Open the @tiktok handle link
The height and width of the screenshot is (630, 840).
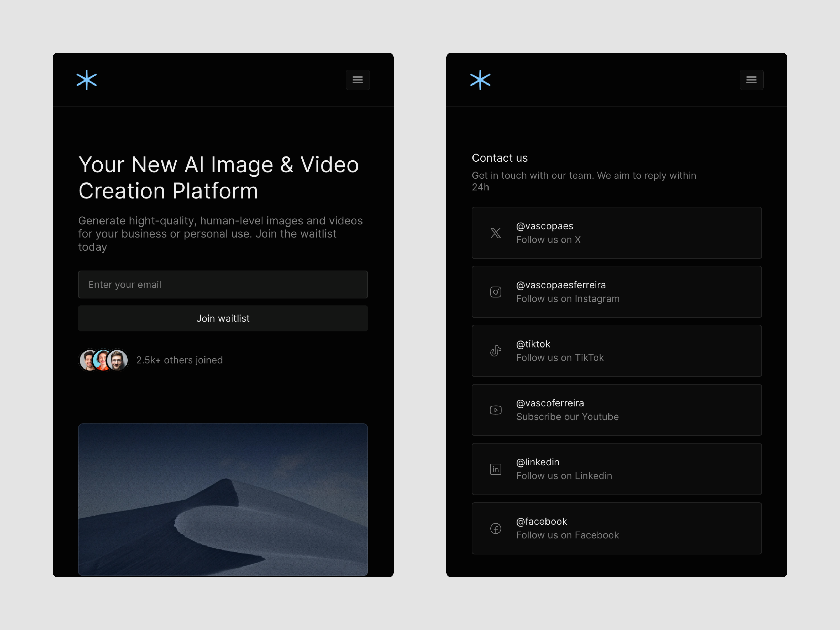click(533, 344)
